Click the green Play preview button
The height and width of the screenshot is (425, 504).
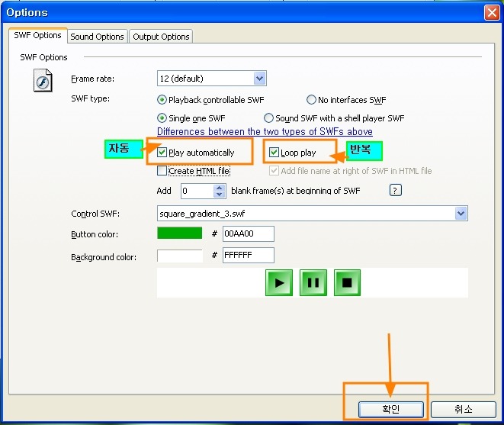click(x=279, y=283)
